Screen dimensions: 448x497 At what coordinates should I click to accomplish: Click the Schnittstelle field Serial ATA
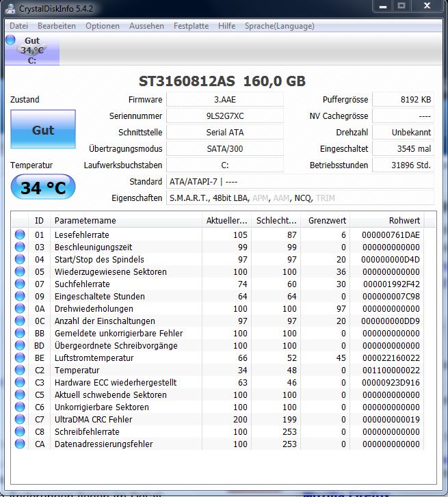[225, 132]
